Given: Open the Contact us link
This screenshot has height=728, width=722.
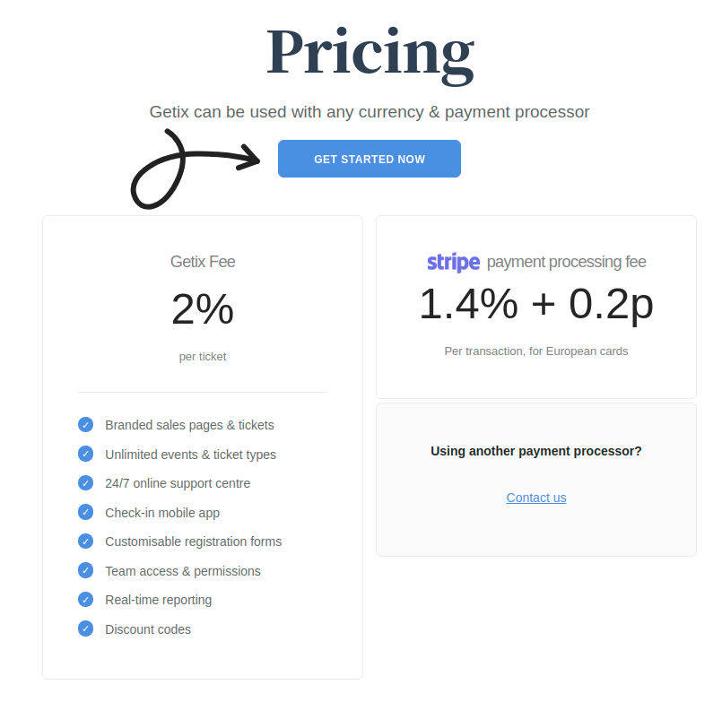Looking at the screenshot, I should click(x=535, y=498).
